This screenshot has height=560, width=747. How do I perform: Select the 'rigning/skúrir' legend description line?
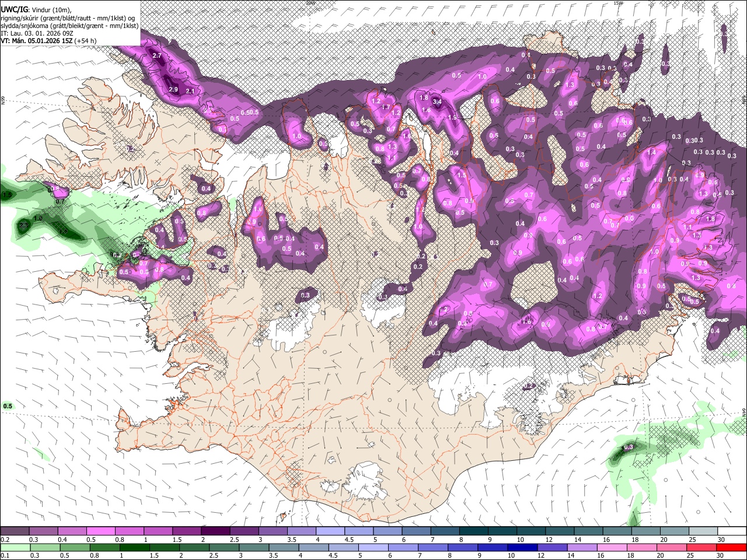pos(68,18)
